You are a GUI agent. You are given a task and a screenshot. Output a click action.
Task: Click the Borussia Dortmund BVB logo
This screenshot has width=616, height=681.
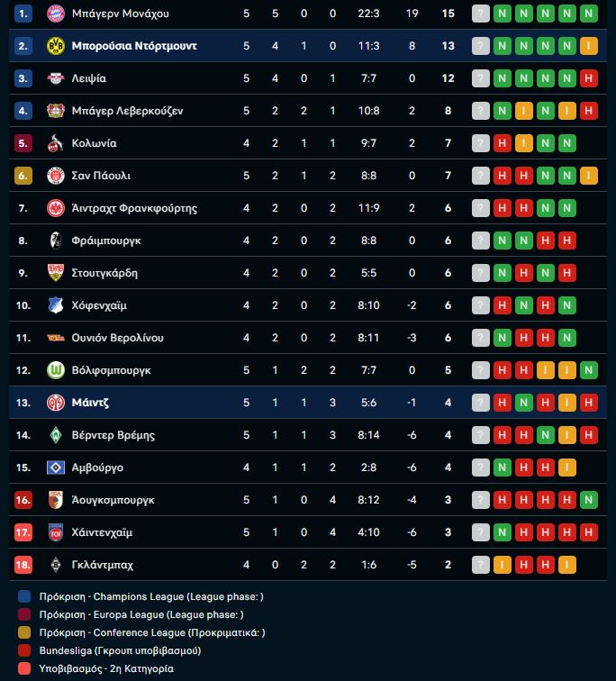56,46
